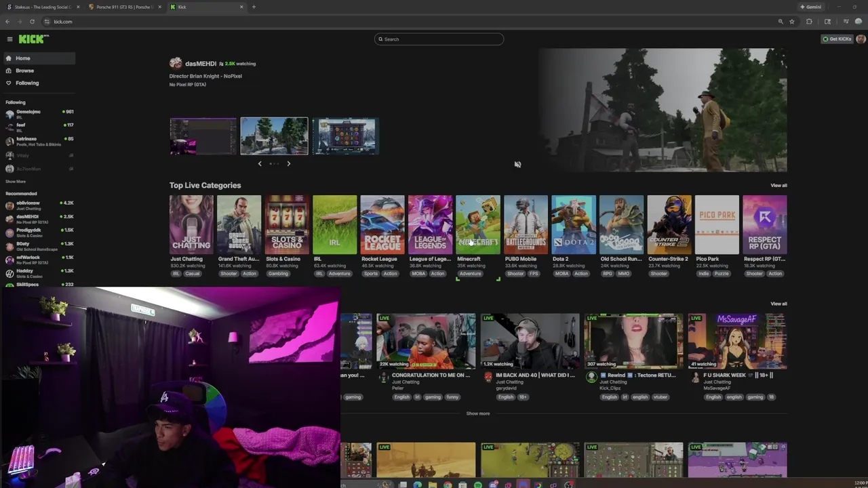The width and height of the screenshot is (868, 488).
Task: Click vtuber tag under Kick_Clipz stream
Action: click(x=660, y=397)
